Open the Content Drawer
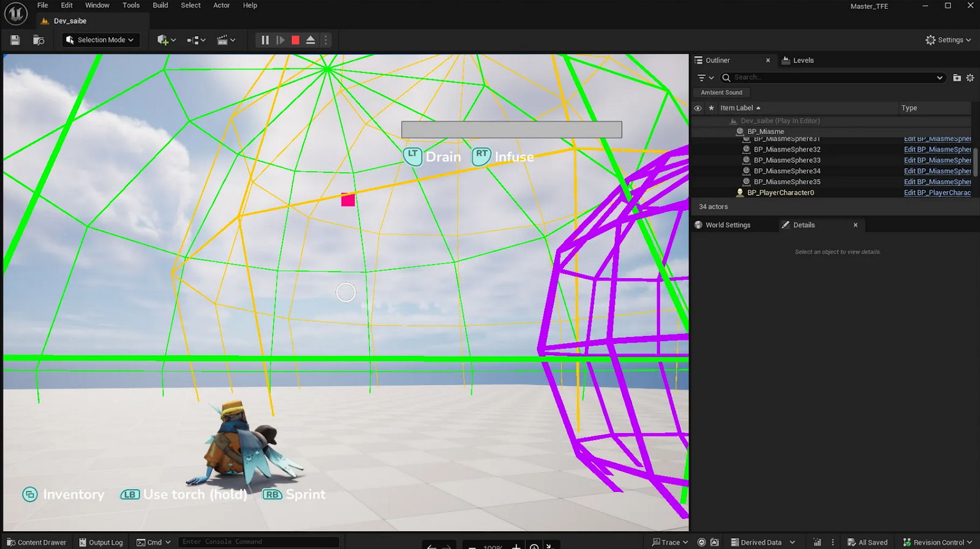 click(37, 542)
